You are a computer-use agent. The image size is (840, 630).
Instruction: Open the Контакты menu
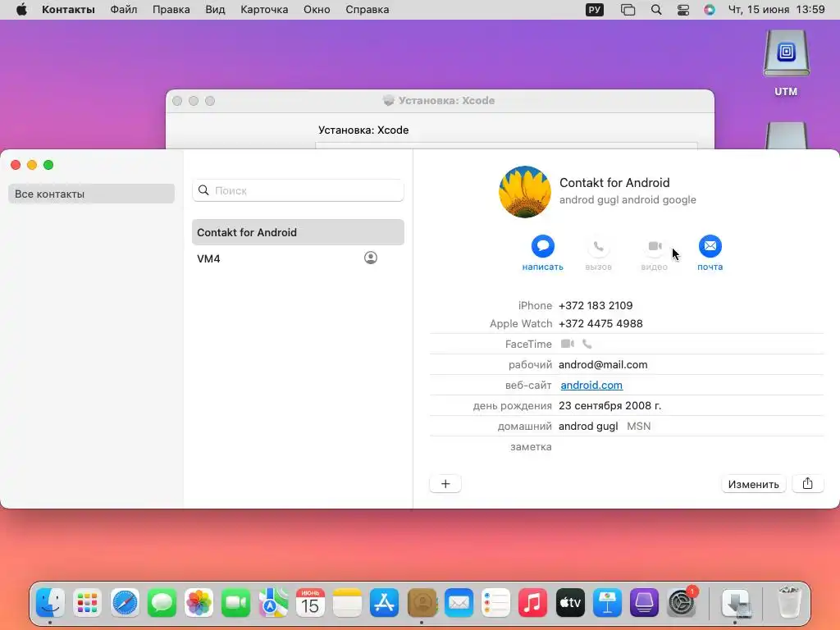tap(68, 10)
